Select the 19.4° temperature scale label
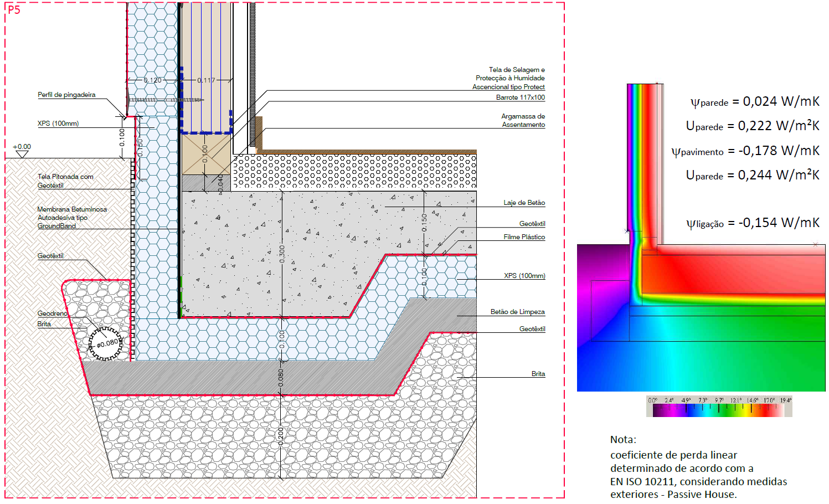The image size is (829, 504). pyautogui.click(x=786, y=400)
